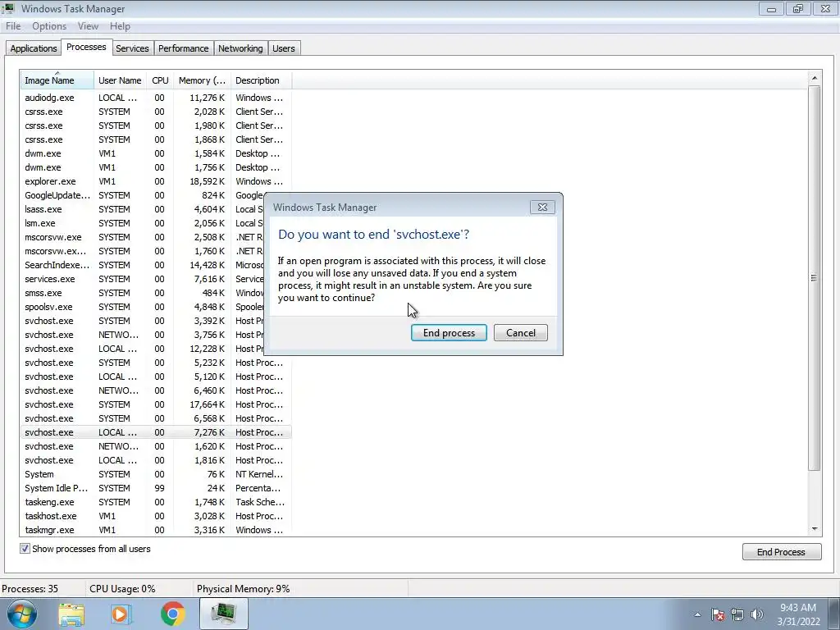
Task: Open Action Center flag icon
Action: click(x=718, y=614)
